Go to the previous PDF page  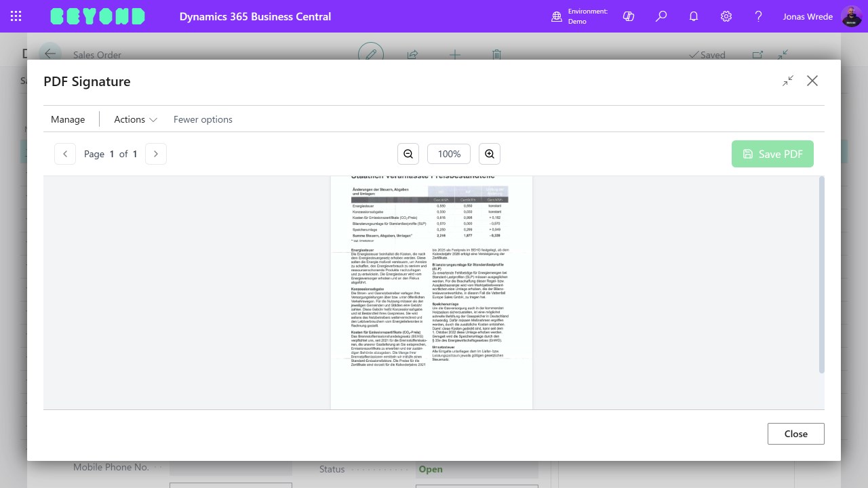(x=65, y=154)
